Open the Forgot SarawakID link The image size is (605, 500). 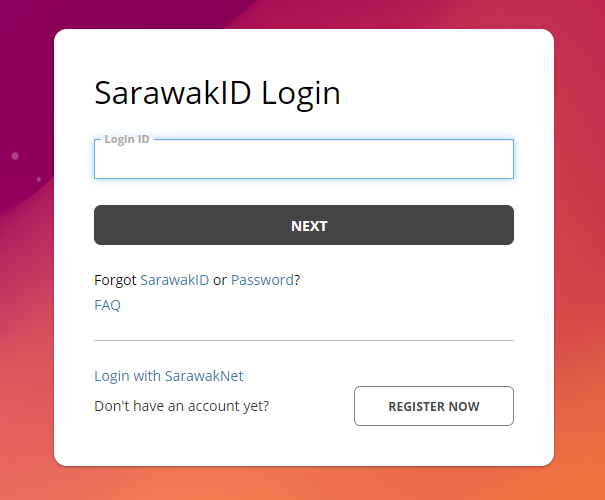[x=174, y=280]
